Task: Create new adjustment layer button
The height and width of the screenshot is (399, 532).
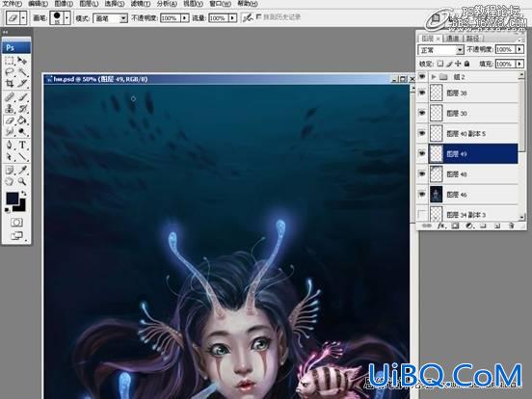Action: click(x=469, y=226)
